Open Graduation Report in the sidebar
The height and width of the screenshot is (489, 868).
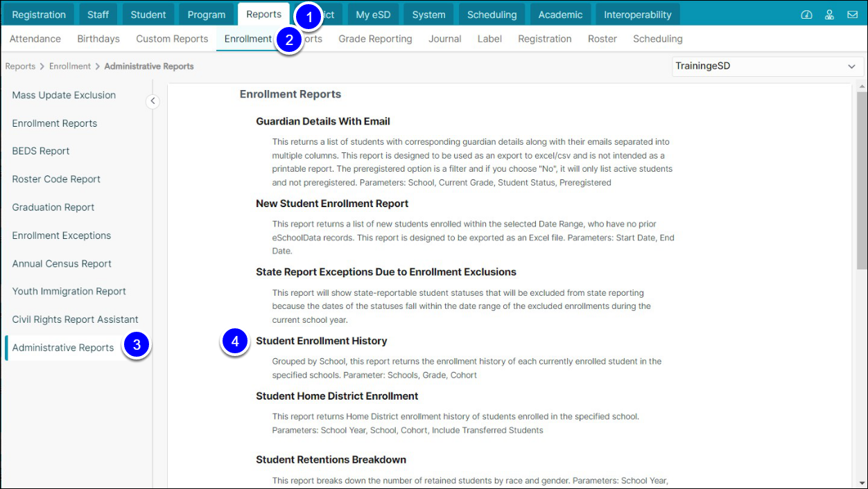click(53, 207)
